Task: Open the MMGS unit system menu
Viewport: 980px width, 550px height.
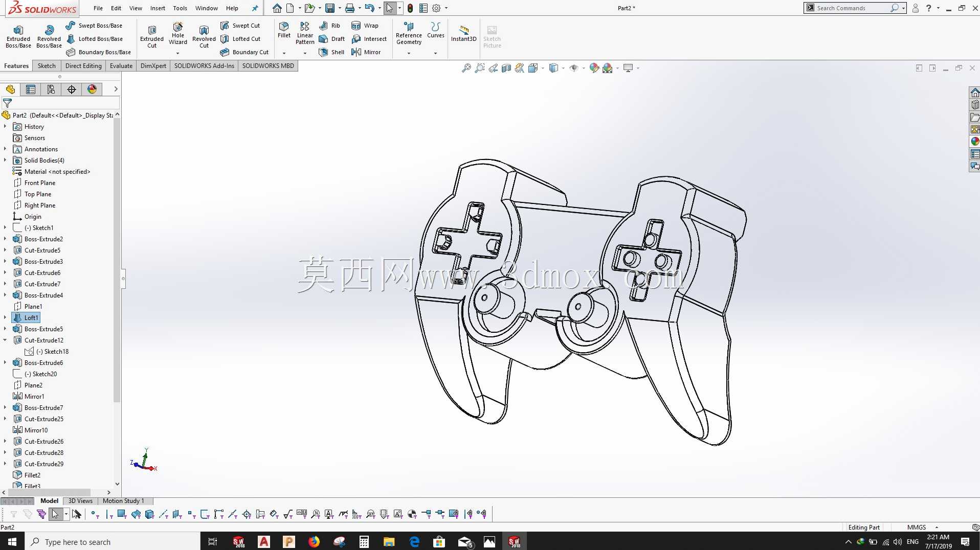Action: (922, 528)
